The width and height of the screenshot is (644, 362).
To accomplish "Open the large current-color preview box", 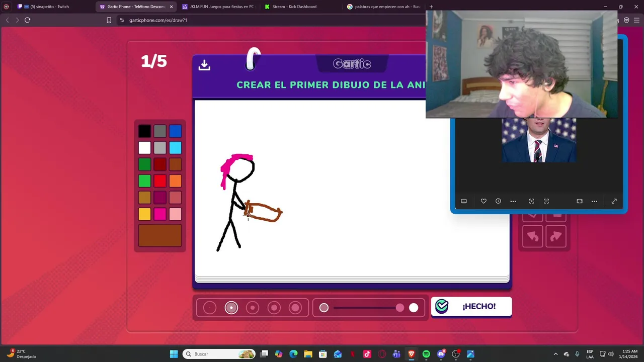I will click(x=160, y=236).
